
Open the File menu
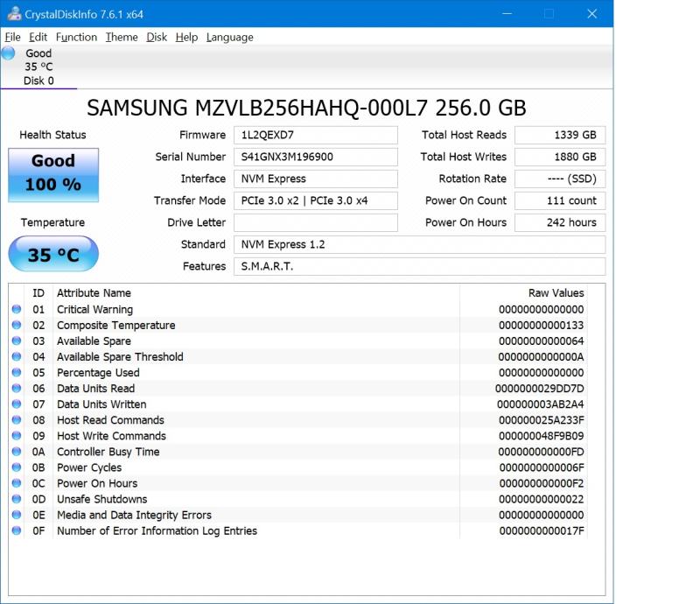[x=12, y=38]
